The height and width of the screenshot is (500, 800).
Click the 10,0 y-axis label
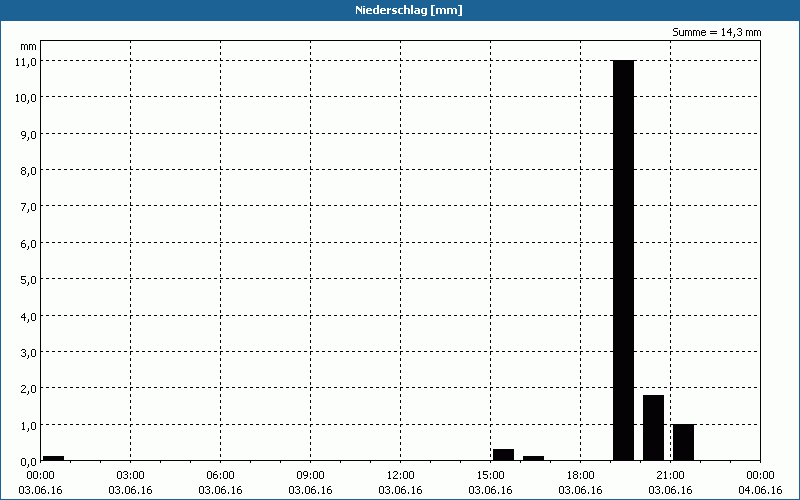(26, 97)
